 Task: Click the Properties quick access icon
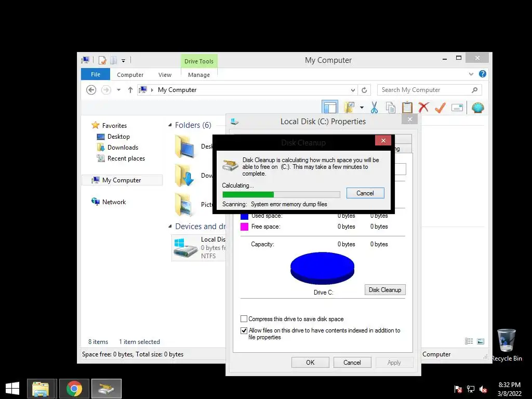coord(102,60)
